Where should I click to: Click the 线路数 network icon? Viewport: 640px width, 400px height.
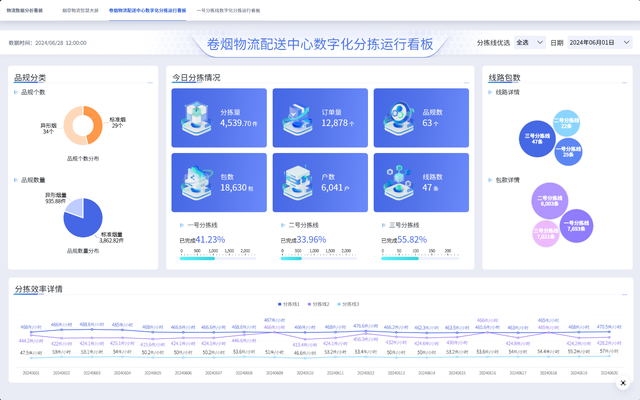click(399, 183)
